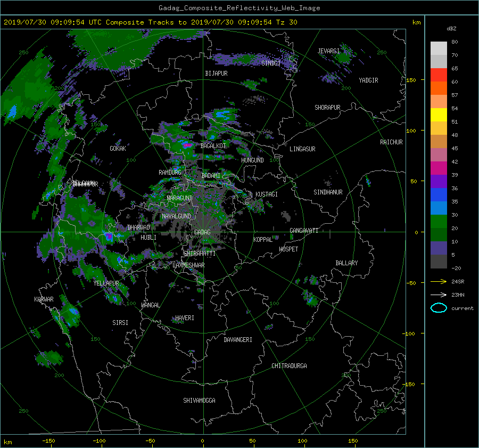Screen dimensions: 479x448
Task: Select the 80 dBZ light gray swatch
Action: 439,48
